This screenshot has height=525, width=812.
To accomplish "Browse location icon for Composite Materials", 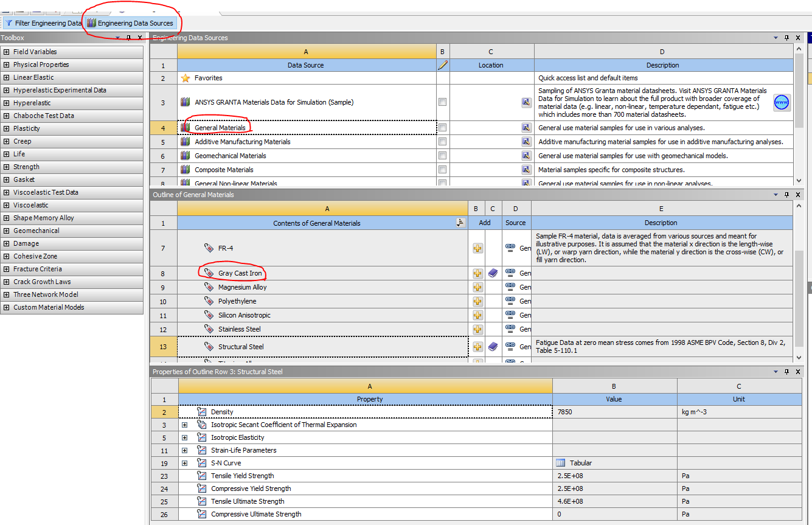I will (x=526, y=170).
